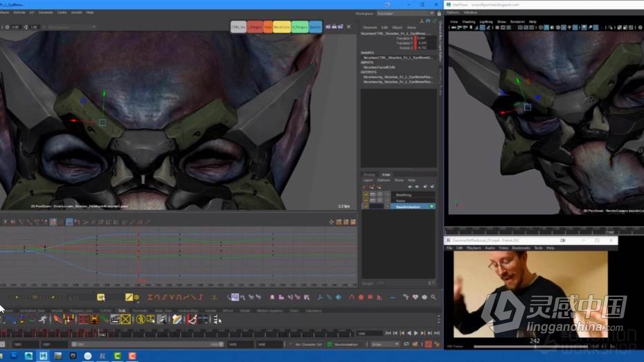The height and width of the screenshot is (362, 644).
Task: Click the blue feather shelf icon
Action: point(11,319)
